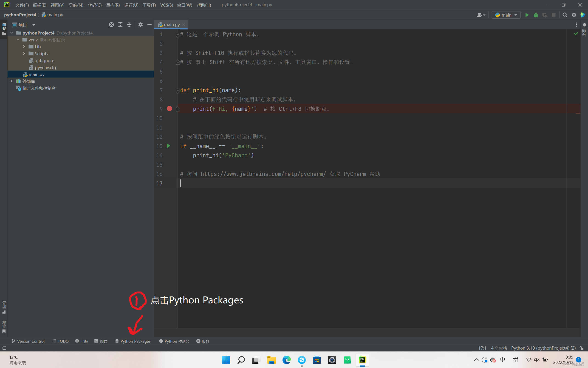Open editor tab options menu
The image size is (588, 368).
click(576, 25)
